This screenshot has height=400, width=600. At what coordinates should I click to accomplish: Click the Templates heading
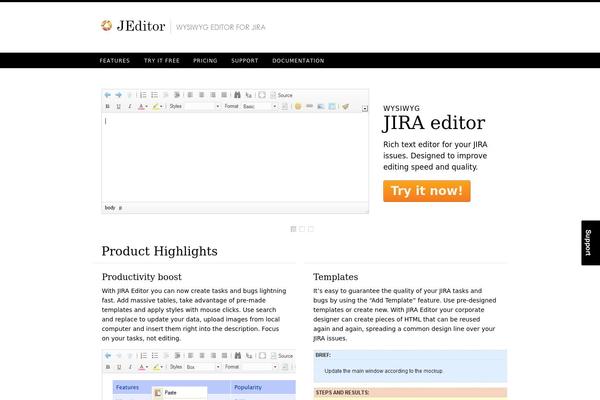pyautogui.click(x=336, y=277)
